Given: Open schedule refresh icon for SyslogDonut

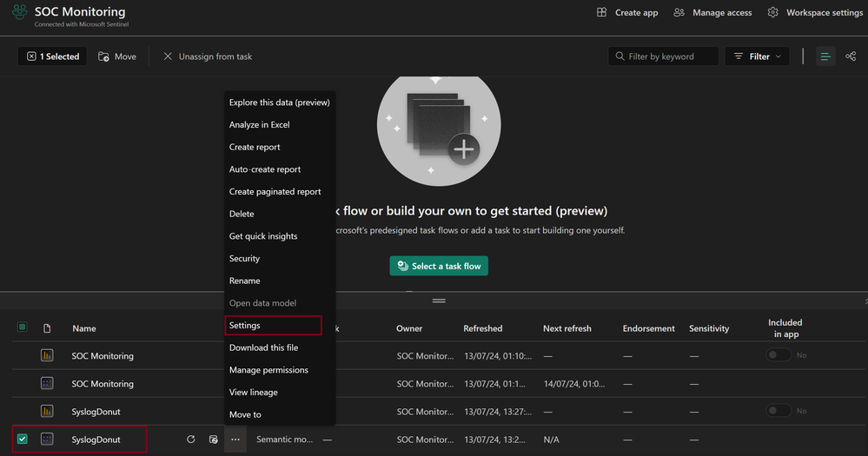Looking at the screenshot, I should [214, 439].
